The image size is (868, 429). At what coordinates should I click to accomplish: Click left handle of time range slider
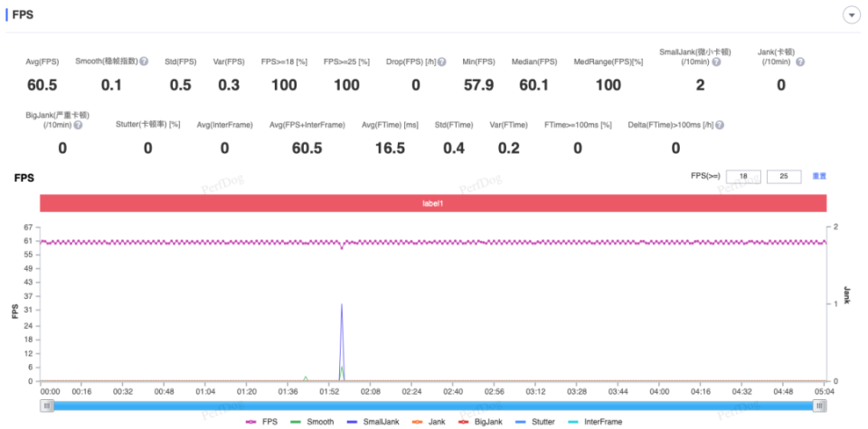pyautogui.click(x=47, y=406)
